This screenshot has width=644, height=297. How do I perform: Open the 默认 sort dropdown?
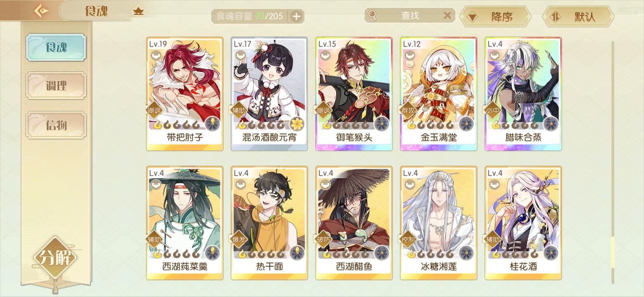click(x=578, y=17)
